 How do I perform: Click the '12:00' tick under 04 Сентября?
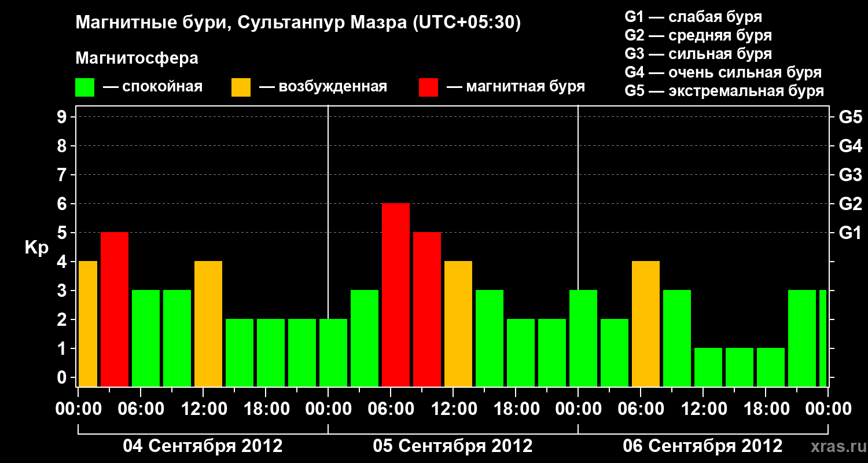[x=203, y=409]
